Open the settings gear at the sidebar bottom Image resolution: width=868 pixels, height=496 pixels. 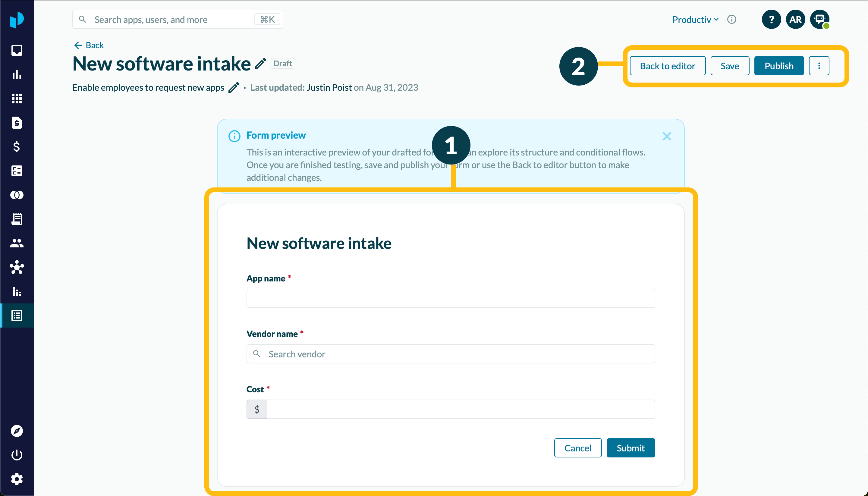click(17, 479)
